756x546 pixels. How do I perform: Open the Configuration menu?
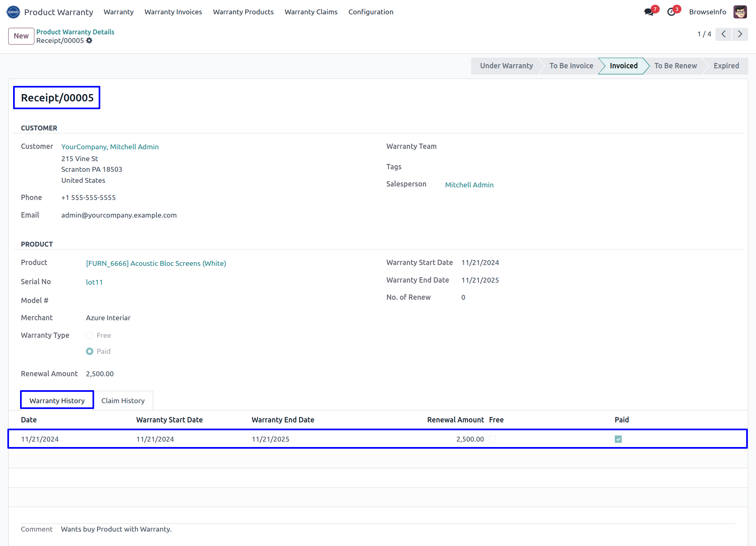371,12
